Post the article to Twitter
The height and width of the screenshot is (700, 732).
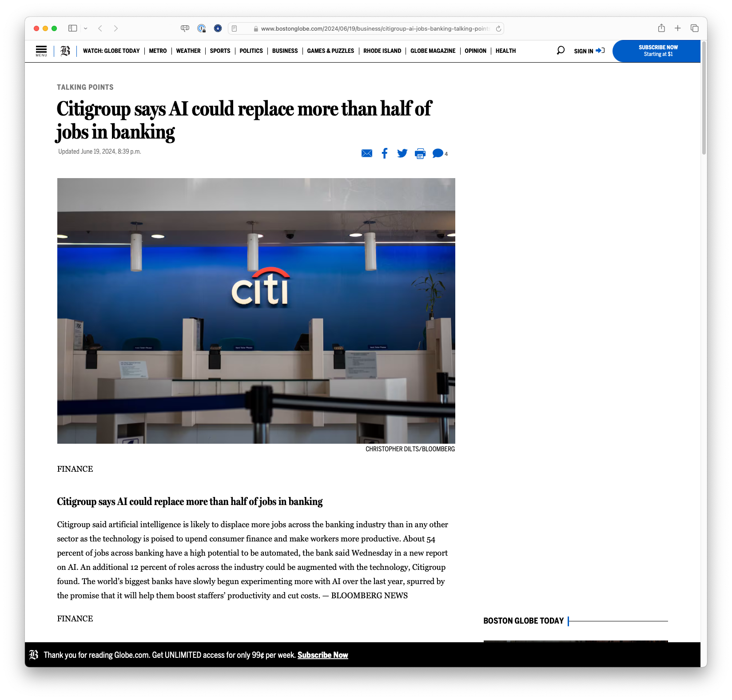point(402,153)
